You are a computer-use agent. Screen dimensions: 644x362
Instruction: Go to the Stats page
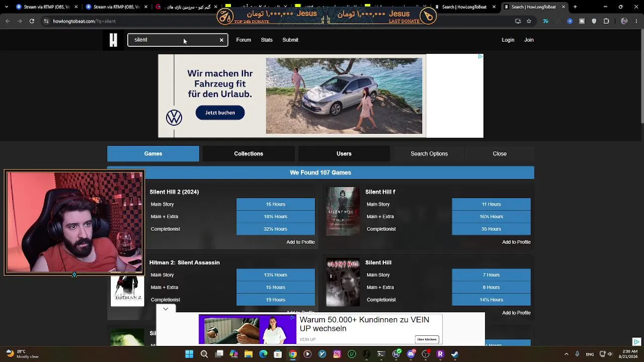pos(267,40)
